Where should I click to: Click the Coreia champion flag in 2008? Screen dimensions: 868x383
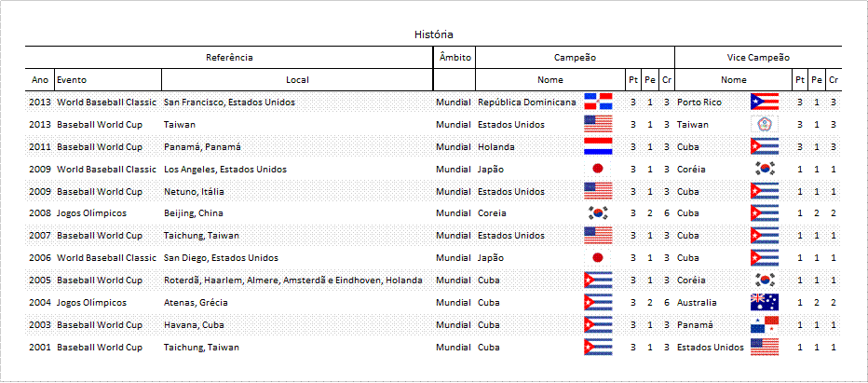(x=598, y=212)
